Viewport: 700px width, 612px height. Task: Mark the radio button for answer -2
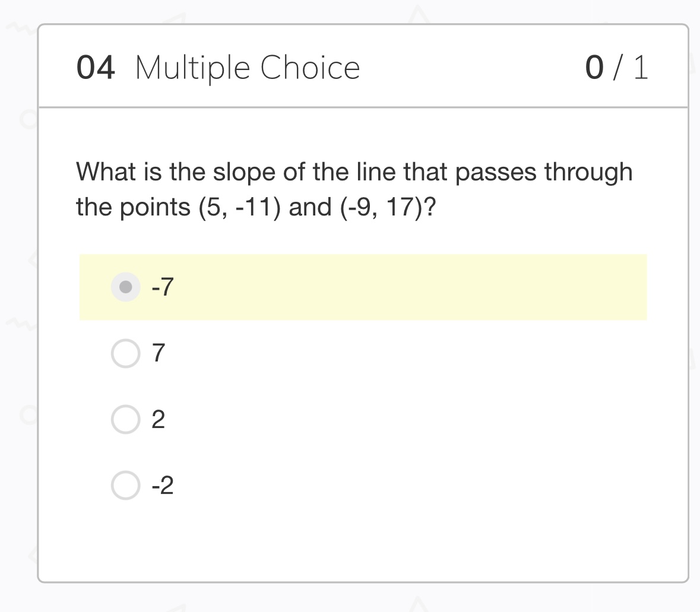(x=126, y=486)
